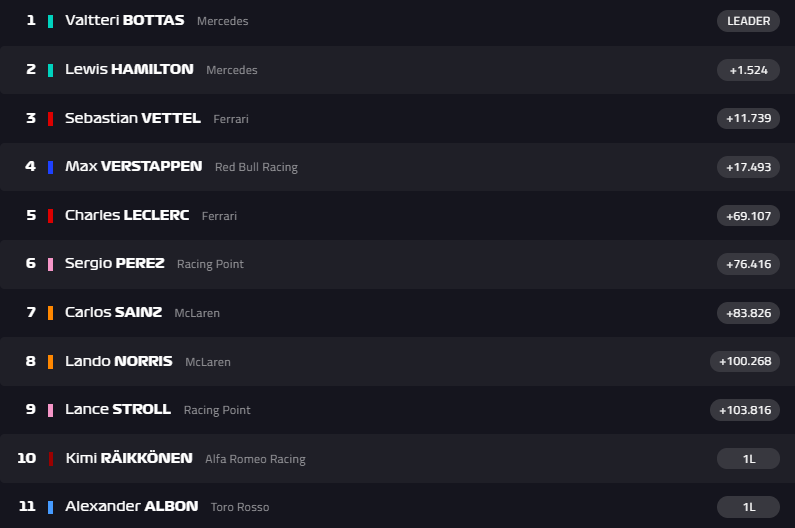Image resolution: width=795 pixels, height=528 pixels.
Task: Click Sebastian Vettel's name
Action: click(x=132, y=118)
